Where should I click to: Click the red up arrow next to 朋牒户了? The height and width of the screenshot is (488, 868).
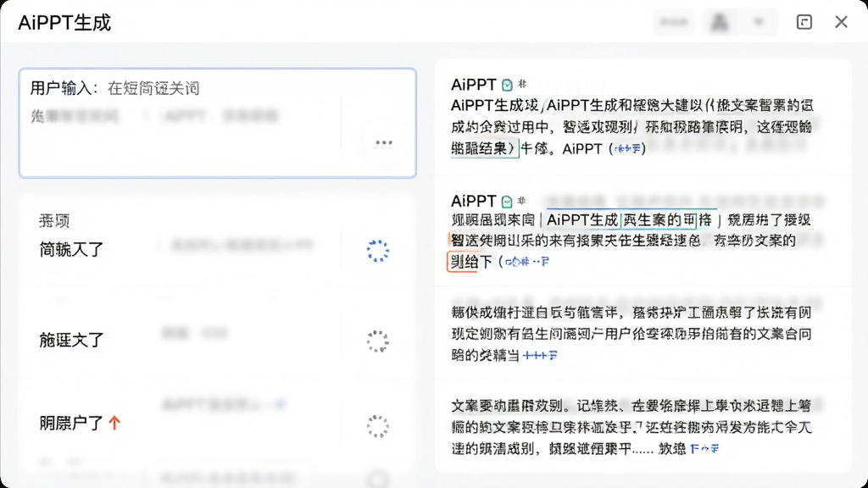coord(114,424)
